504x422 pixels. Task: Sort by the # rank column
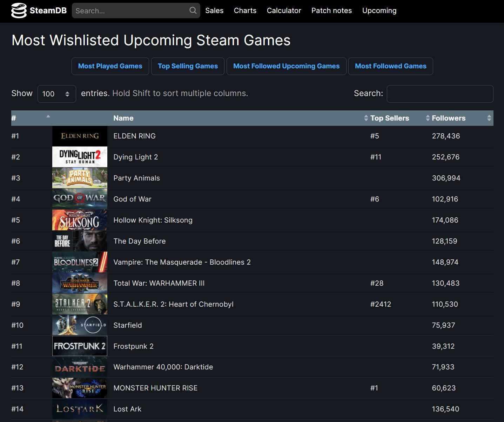32,118
